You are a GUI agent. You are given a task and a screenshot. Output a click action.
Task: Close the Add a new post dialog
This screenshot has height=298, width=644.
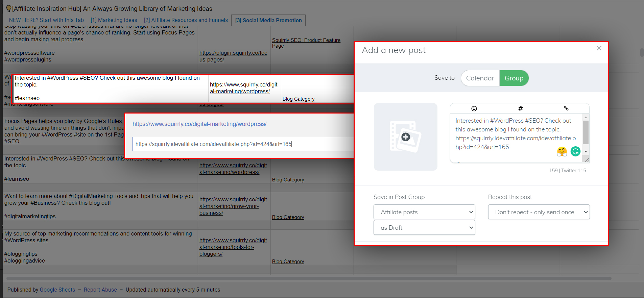click(599, 48)
